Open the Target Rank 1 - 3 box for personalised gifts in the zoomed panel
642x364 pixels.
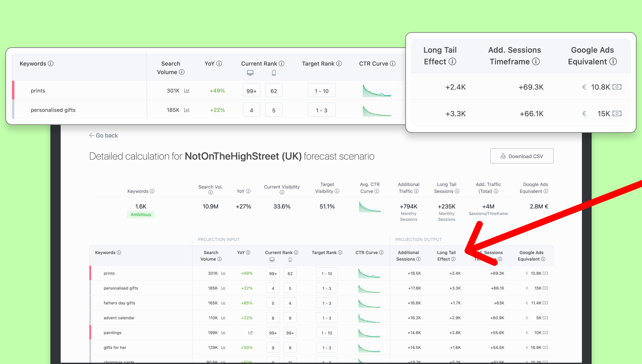pos(321,110)
